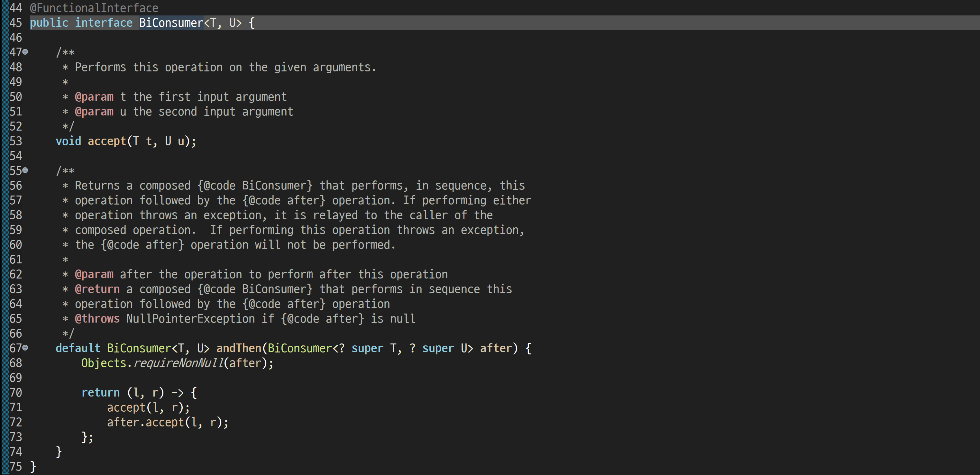The width and height of the screenshot is (980, 475).
Task: Click 'Returns a composed' text on line 56
Action: pyautogui.click(x=133, y=186)
